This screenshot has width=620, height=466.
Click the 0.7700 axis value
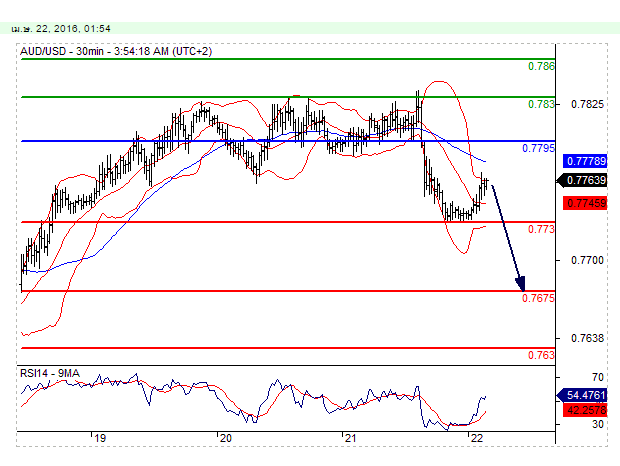[588, 260]
